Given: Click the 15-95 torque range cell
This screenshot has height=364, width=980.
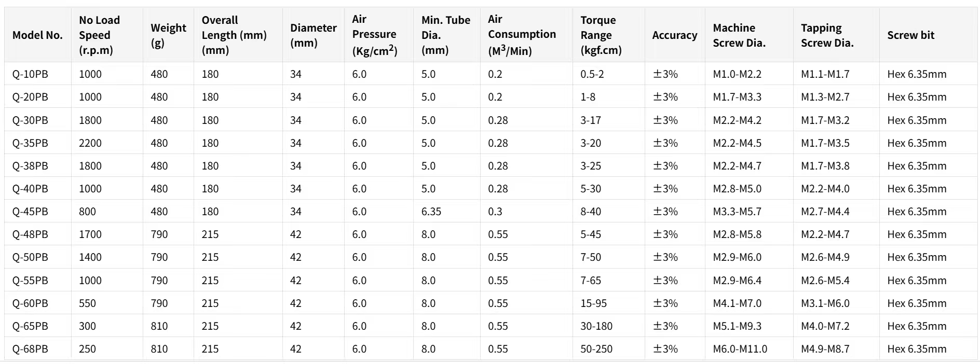Looking at the screenshot, I should pos(593,303).
